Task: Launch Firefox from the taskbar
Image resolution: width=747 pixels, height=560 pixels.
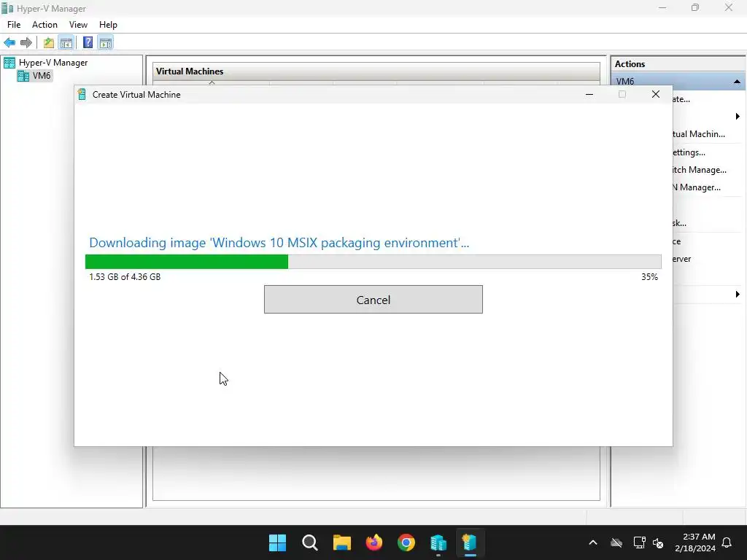Action: [374, 542]
